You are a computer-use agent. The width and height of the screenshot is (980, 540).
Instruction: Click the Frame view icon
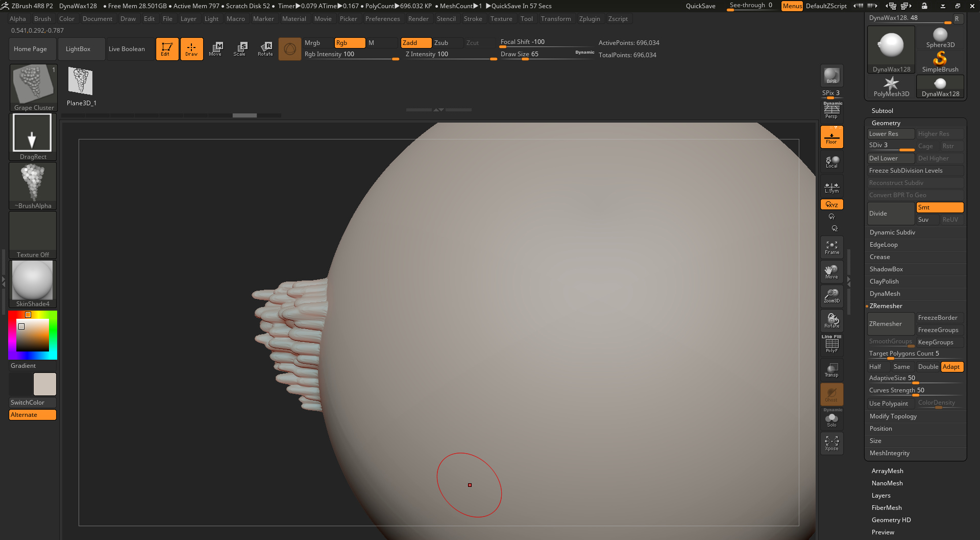(831, 248)
